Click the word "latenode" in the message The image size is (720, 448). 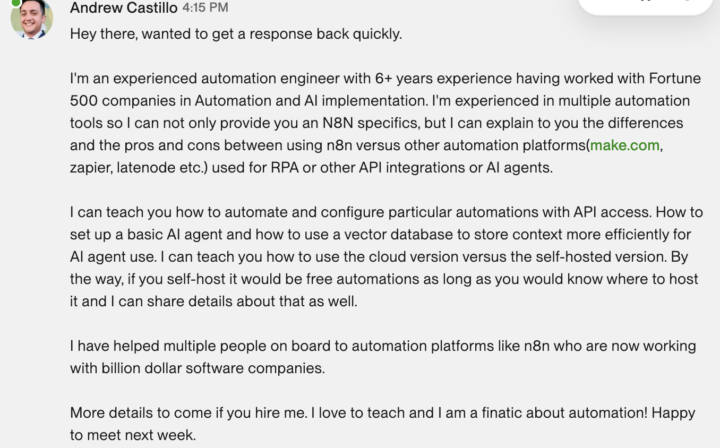point(151,168)
